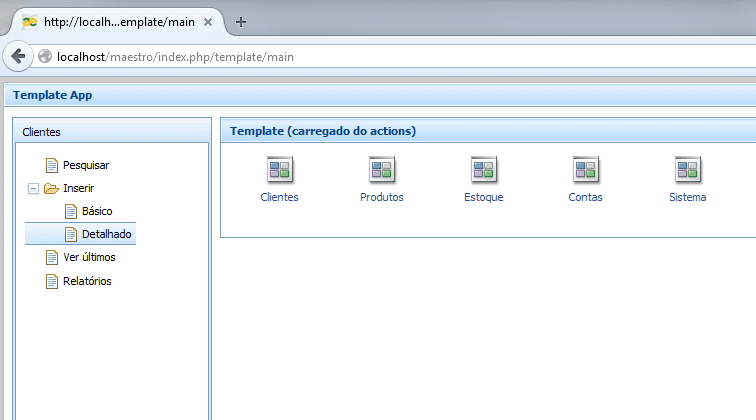Follow the Sistema link text

(688, 197)
